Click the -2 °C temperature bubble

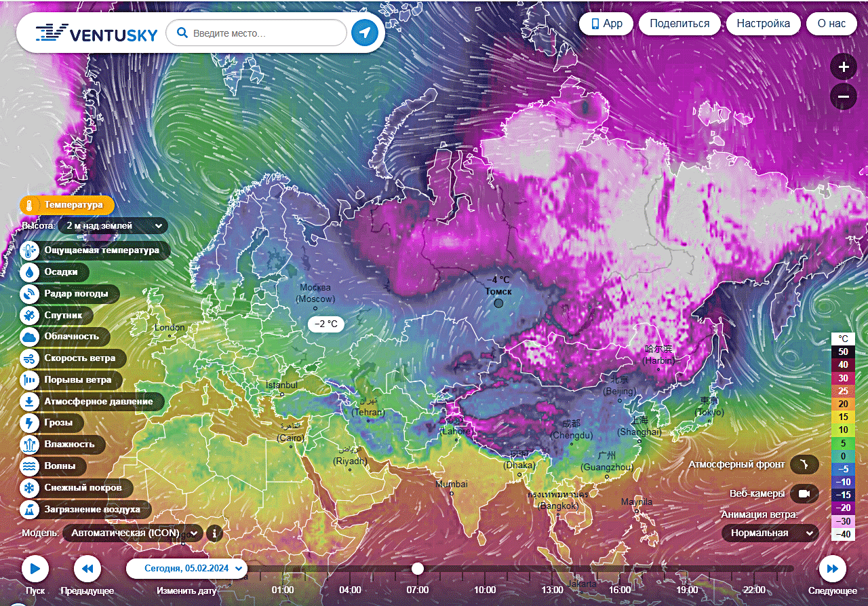coord(326,324)
